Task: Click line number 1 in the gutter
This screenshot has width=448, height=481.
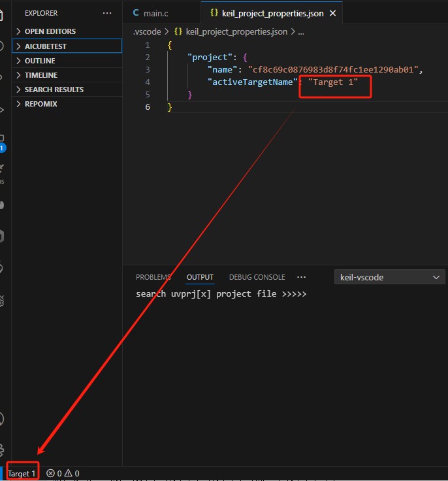Action: point(148,45)
